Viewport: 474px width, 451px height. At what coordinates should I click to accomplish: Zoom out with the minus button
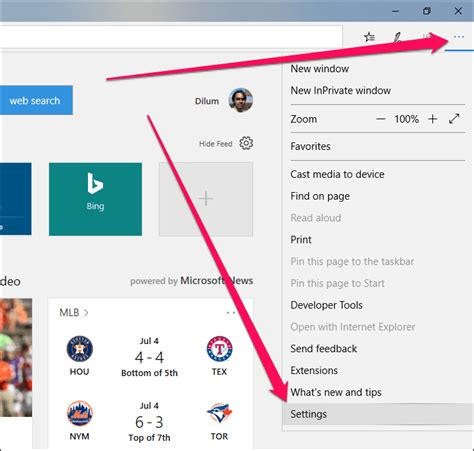(x=381, y=119)
